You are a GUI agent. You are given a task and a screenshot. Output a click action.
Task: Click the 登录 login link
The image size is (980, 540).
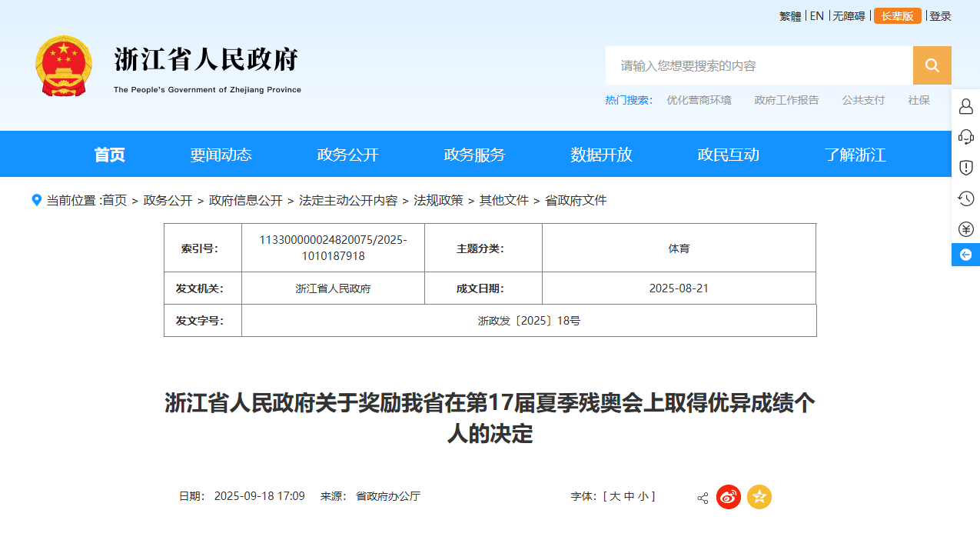click(x=940, y=16)
